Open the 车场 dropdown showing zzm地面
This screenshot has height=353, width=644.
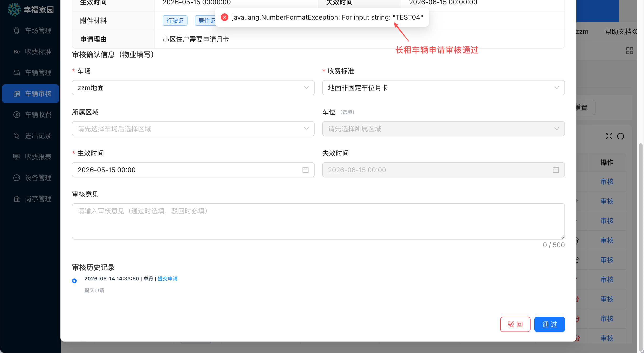[193, 87]
